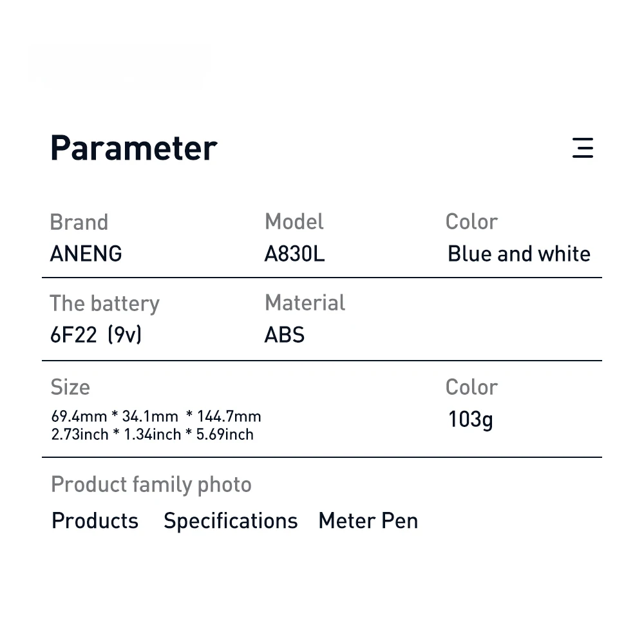The height and width of the screenshot is (644, 644).
Task: Click the Color label above 103g
Action: click(x=471, y=387)
